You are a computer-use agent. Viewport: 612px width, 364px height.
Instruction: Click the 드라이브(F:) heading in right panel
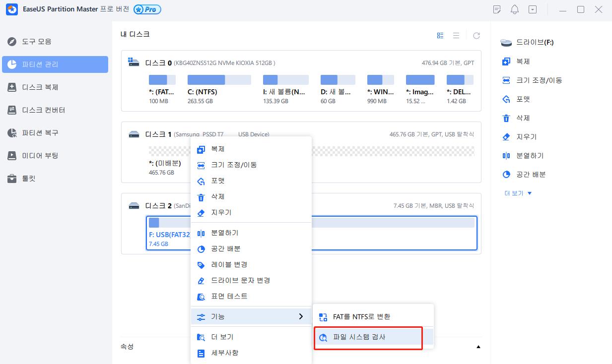[x=535, y=43]
